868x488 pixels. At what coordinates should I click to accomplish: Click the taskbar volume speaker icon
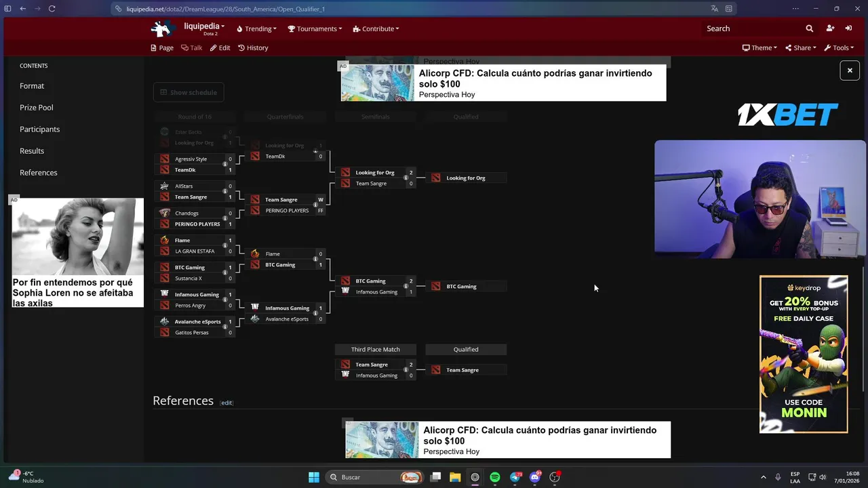[x=823, y=477]
